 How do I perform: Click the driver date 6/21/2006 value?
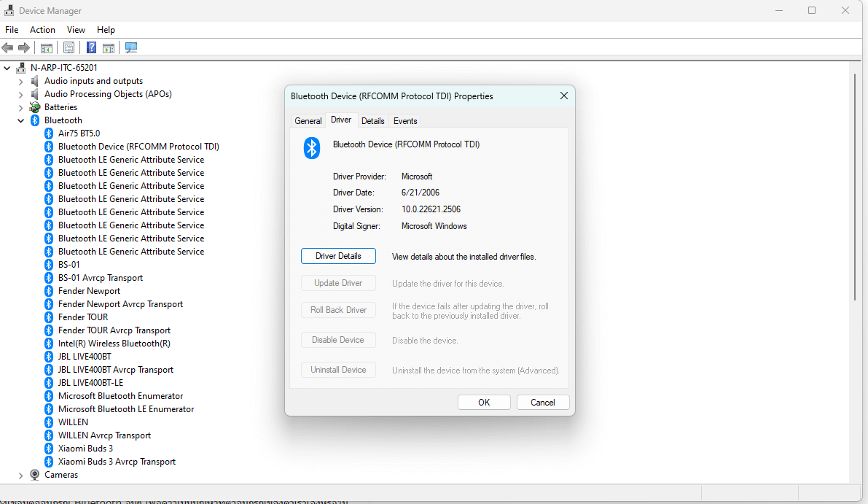421,193
